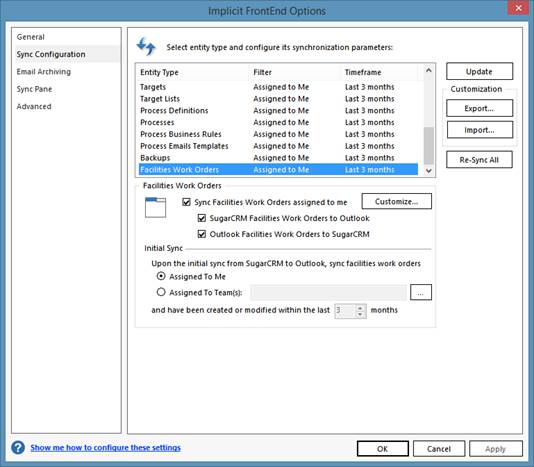Decrease months value with spinner down arrow
The width and height of the screenshot is (534, 467).
pos(360,314)
